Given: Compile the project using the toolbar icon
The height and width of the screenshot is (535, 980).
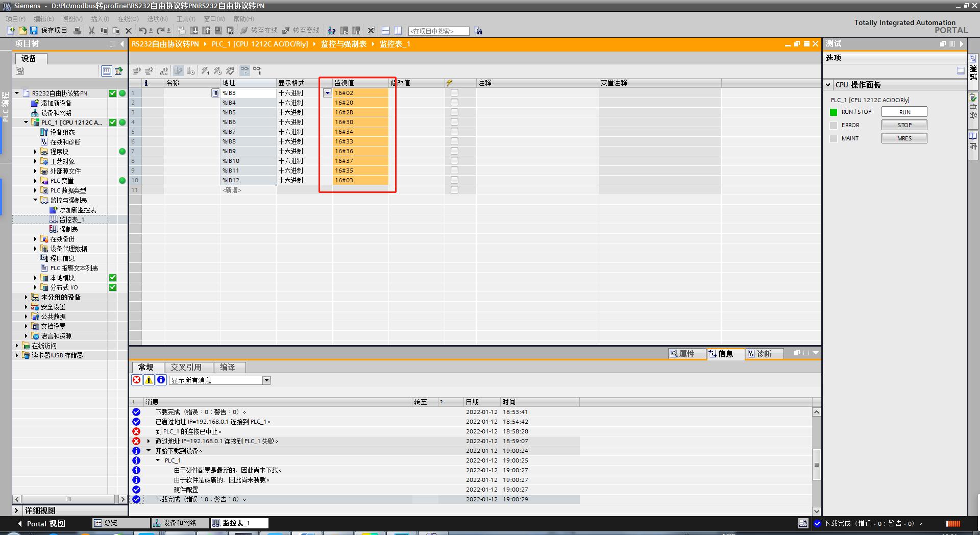Looking at the screenshot, I should [x=182, y=31].
